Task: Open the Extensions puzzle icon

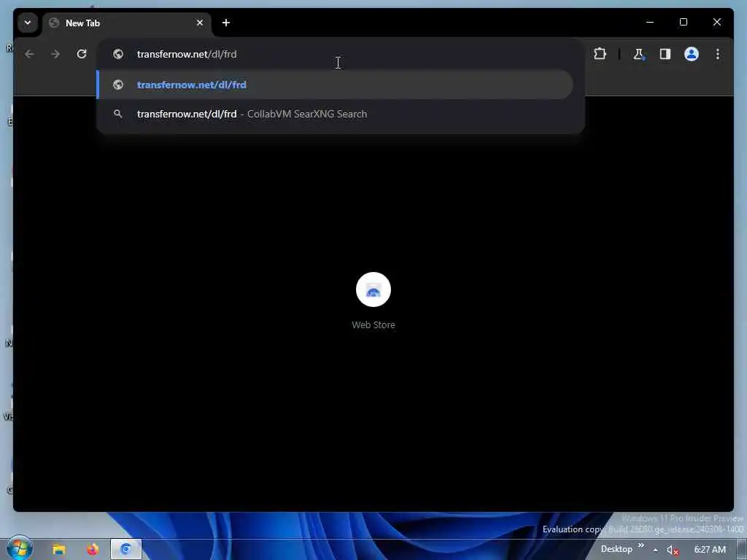Action: pyautogui.click(x=600, y=54)
